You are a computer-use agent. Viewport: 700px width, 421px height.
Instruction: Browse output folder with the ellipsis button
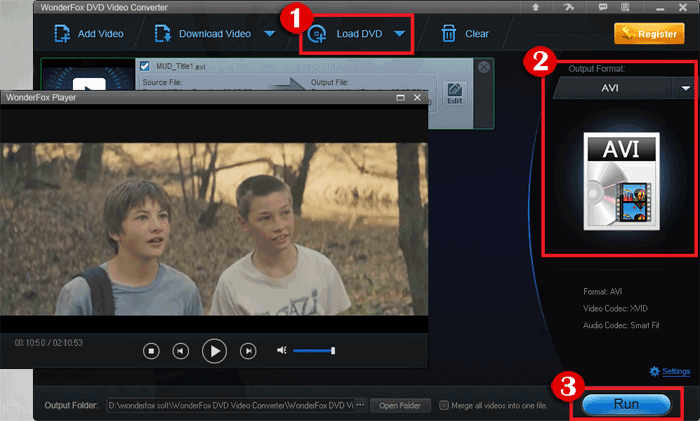pos(361,405)
